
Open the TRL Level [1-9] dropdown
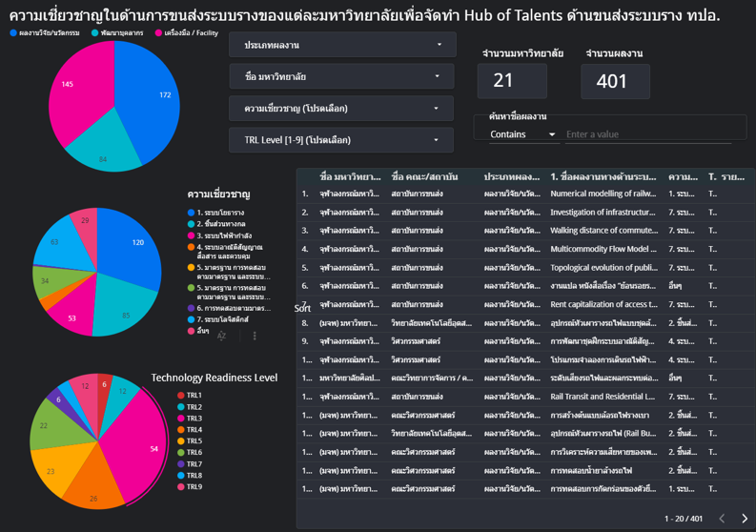342,140
